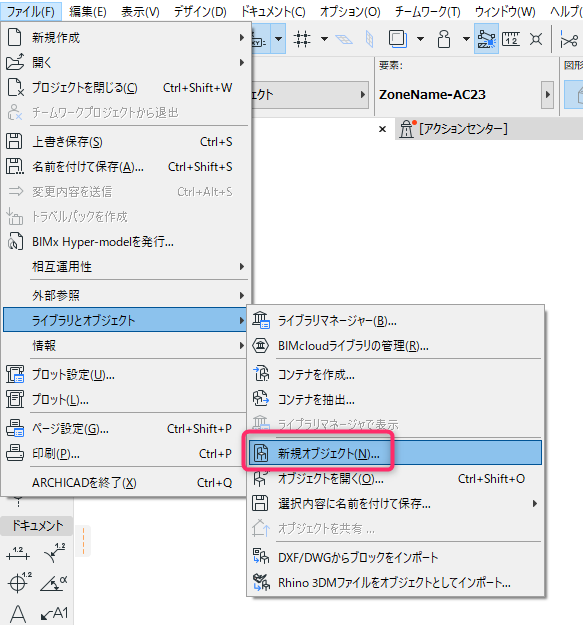
Task: Choose 印刷(P)... entry
Action: tap(126, 454)
